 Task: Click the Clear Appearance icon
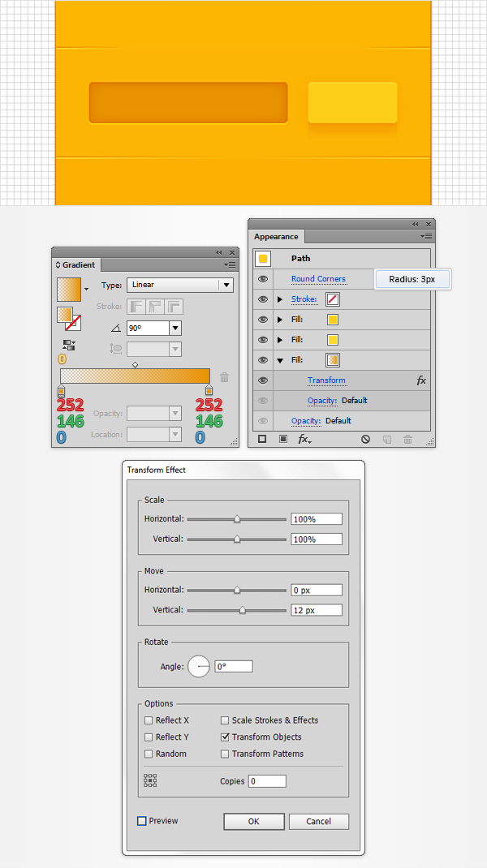(x=365, y=439)
